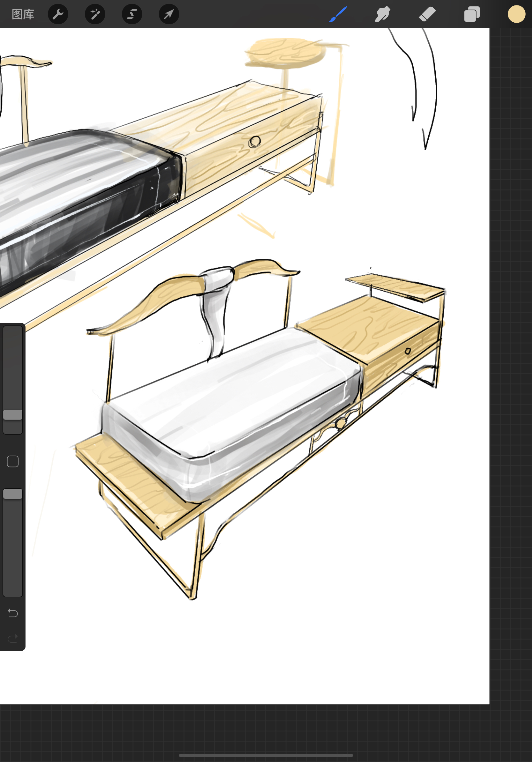Activate the Transform arrow tool
The image size is (532, 762).
pyautogui.click(x=169, y=14)
